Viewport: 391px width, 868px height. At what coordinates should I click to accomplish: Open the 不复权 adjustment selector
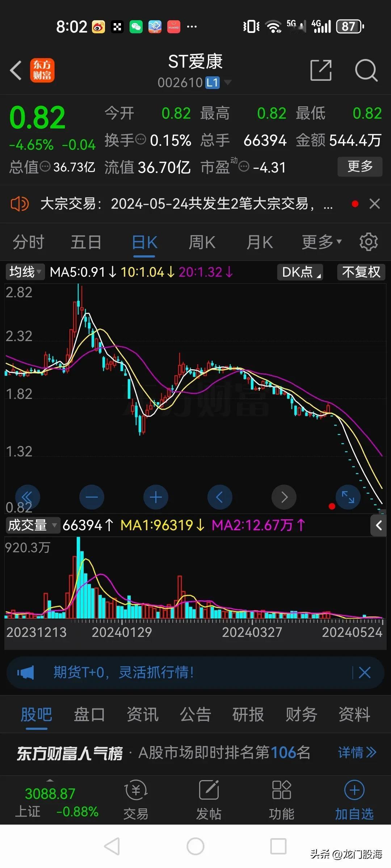361,272
